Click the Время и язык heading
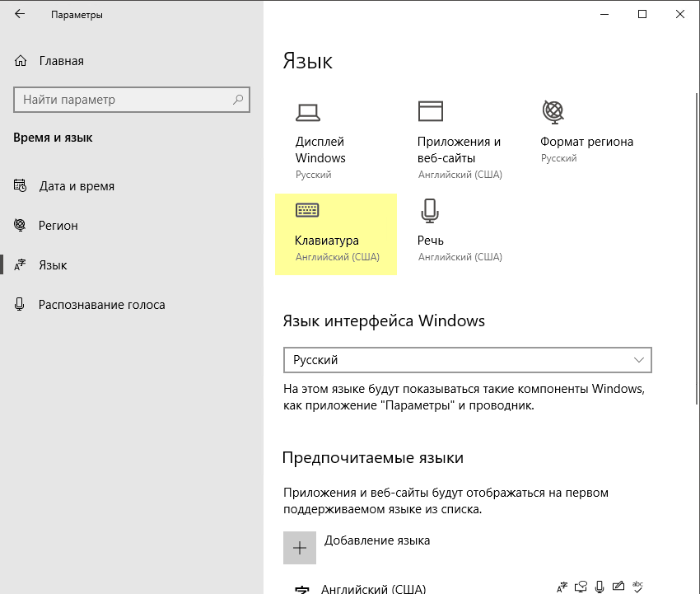700x594 pixels. 53,138
